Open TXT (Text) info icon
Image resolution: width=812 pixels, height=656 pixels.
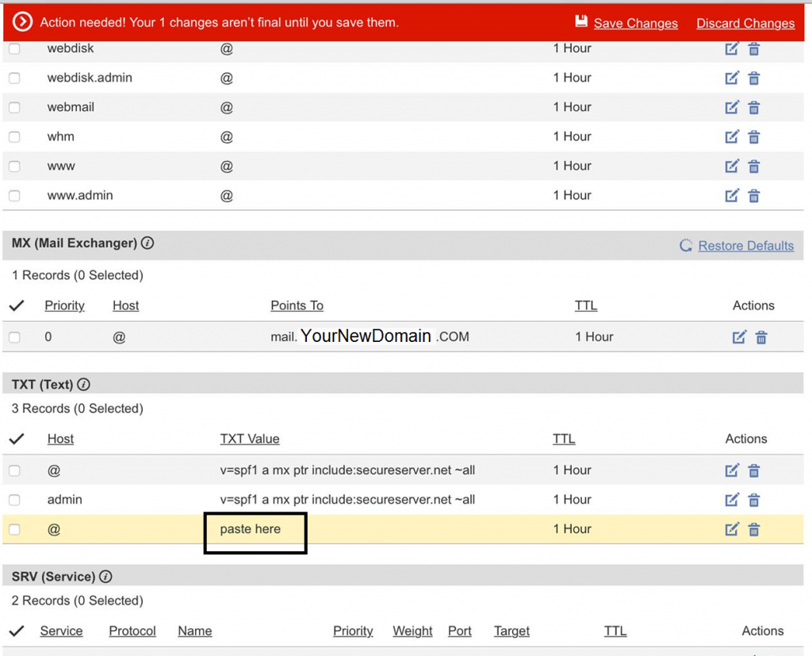pos(83,385)
